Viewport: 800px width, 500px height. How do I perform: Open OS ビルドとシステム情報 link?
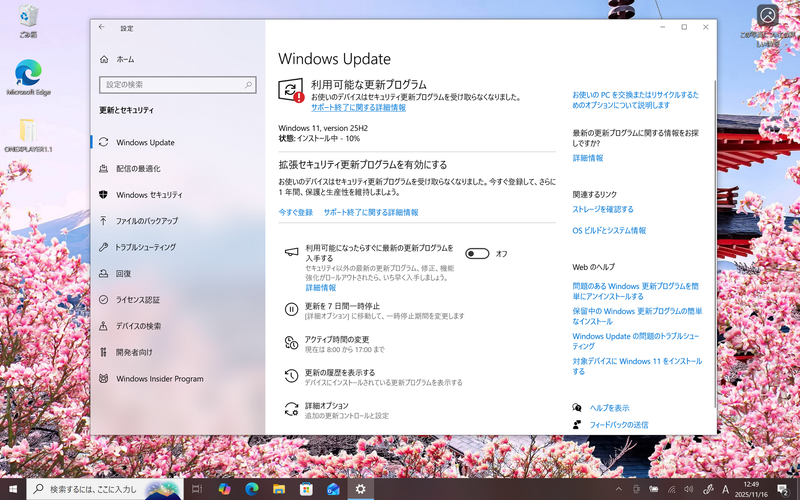609,231
